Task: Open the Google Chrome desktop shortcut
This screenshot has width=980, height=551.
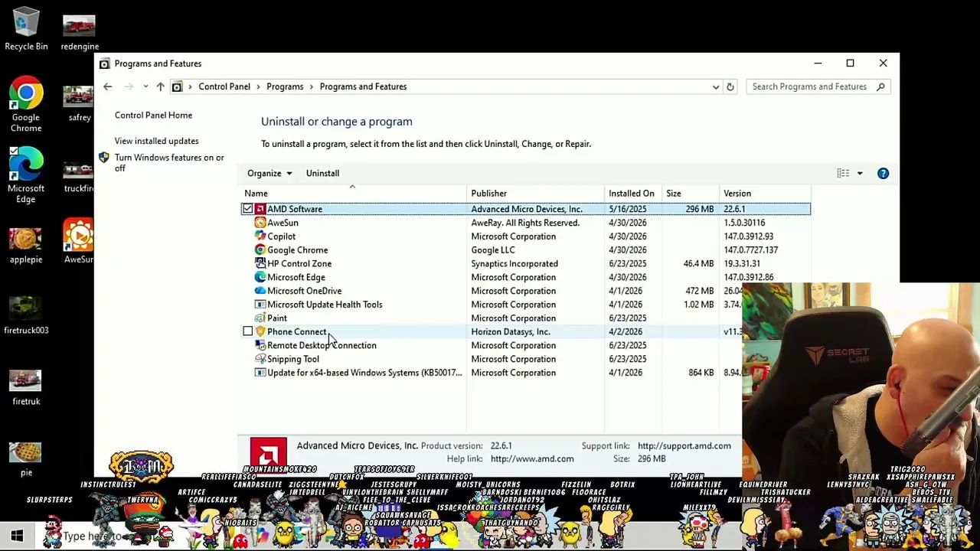Action: click(26, 106)
